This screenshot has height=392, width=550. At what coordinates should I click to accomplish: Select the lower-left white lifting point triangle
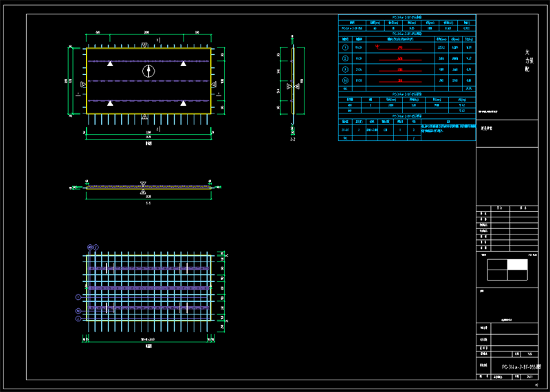[110, 103]
